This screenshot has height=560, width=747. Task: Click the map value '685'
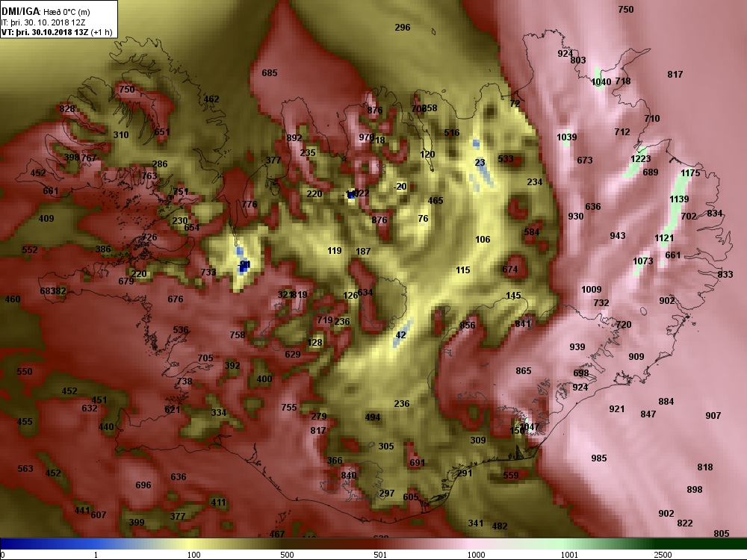point(270,73)
